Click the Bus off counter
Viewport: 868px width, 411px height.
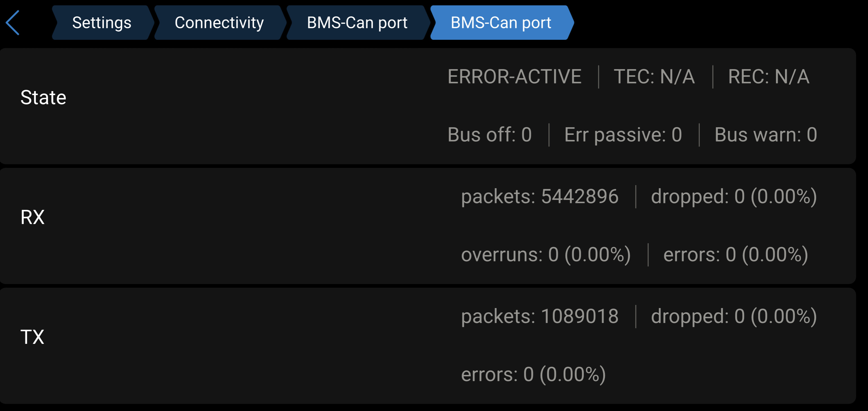[489, 135]
